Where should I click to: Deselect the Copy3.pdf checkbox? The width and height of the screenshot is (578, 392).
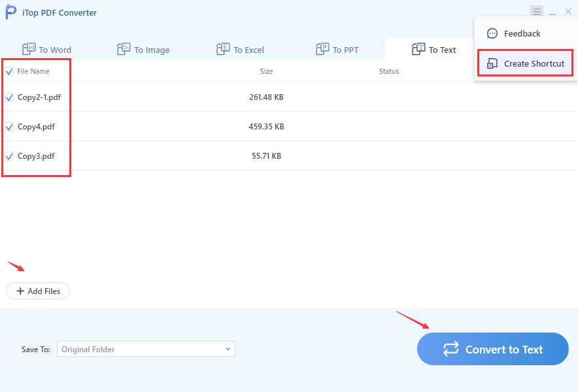9,156
